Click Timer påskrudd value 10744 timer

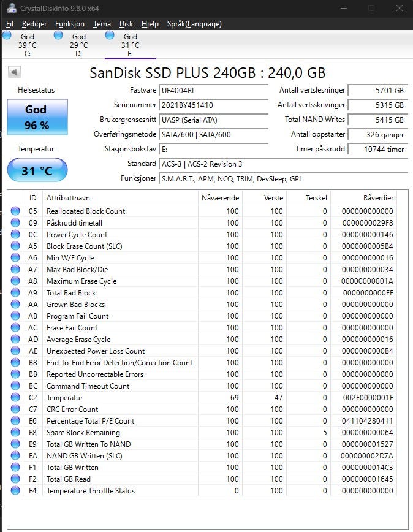pos(378,150)
